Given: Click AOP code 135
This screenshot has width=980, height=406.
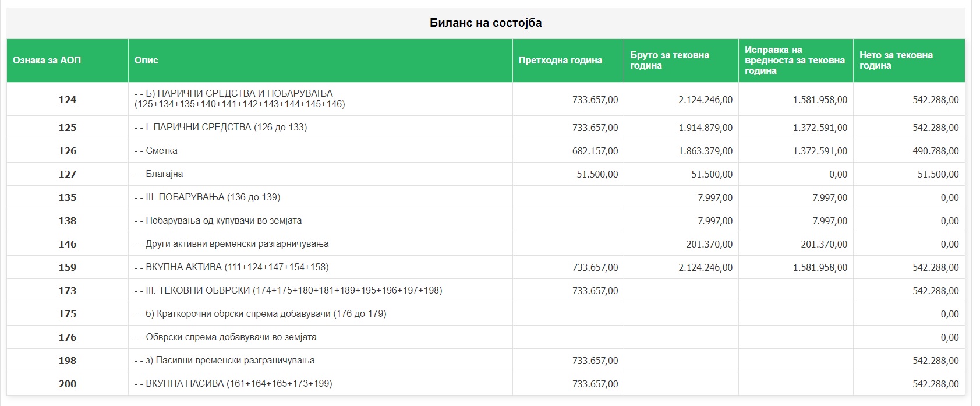Looking at the screenshot, I should [x=68, y=197].
